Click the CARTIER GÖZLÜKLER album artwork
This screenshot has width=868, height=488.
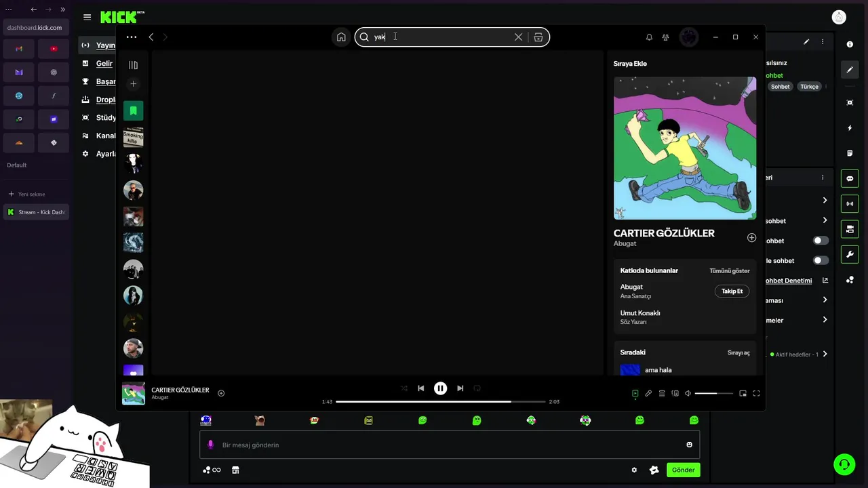[685, 148]
